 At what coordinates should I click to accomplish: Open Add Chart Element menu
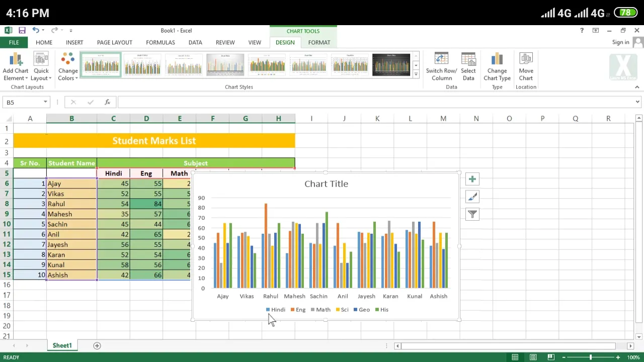pos(16,66)
